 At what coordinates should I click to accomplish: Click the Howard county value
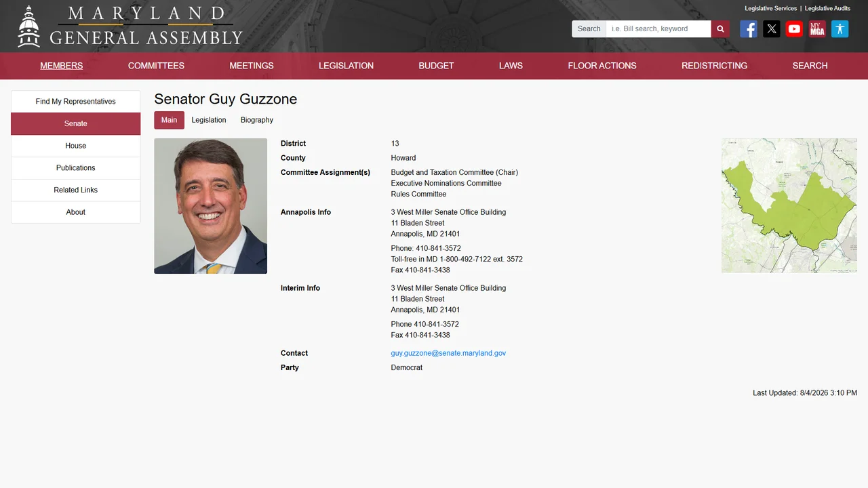click(x=403, y=158)
